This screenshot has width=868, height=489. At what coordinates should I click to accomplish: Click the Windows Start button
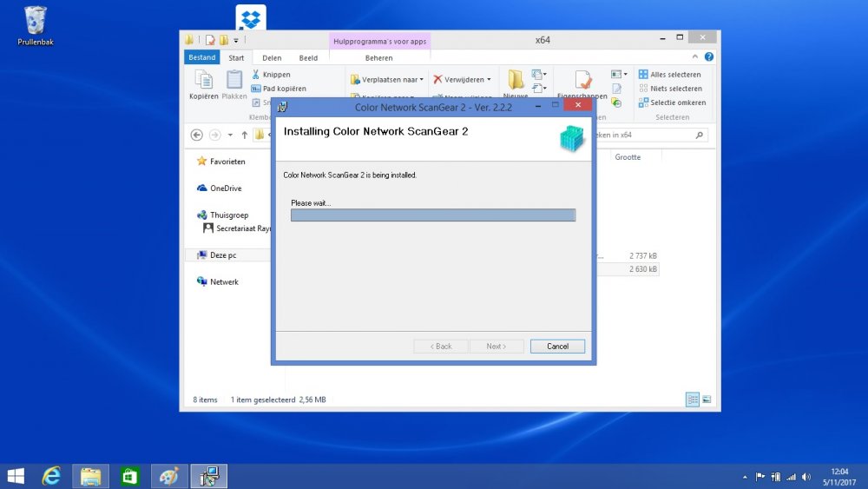[x=16, y=475]
